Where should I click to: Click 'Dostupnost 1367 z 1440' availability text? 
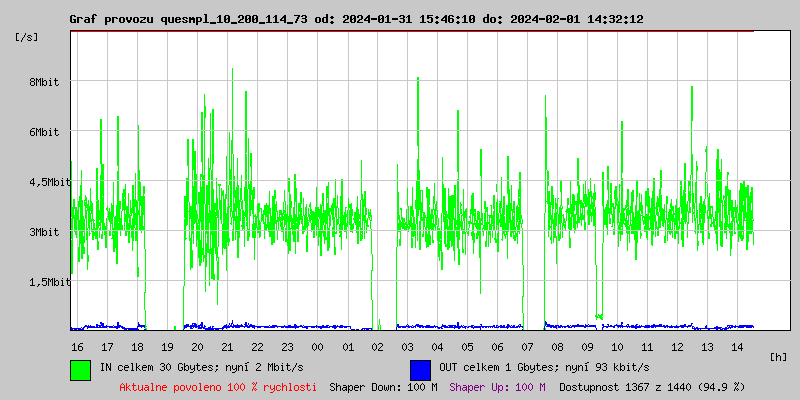tap(652, 386)
